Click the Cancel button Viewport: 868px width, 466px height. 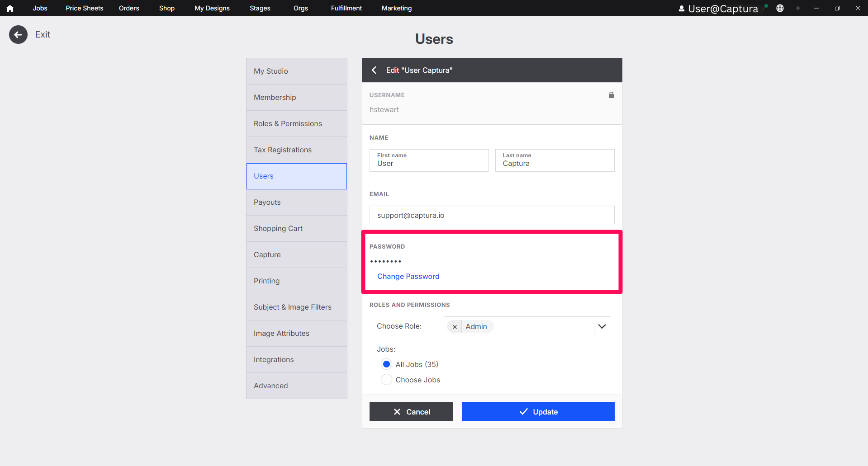point(411,411)
